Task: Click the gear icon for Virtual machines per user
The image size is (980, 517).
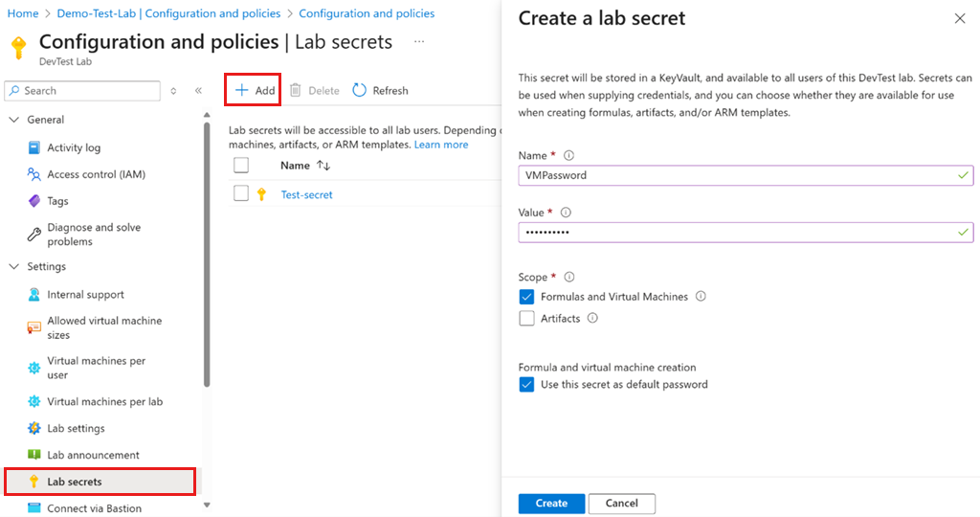Action: 34,368
